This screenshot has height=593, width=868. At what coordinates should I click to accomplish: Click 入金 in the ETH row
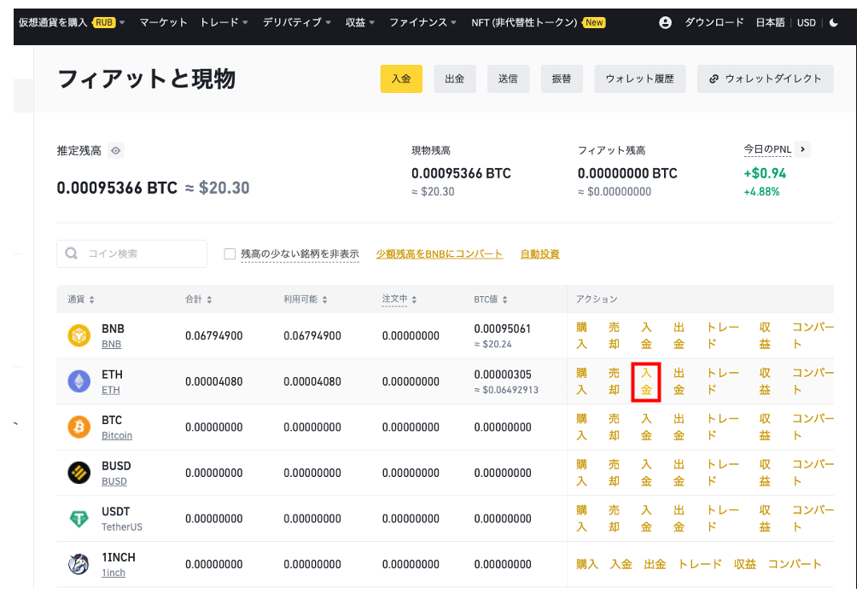point(646,381)
